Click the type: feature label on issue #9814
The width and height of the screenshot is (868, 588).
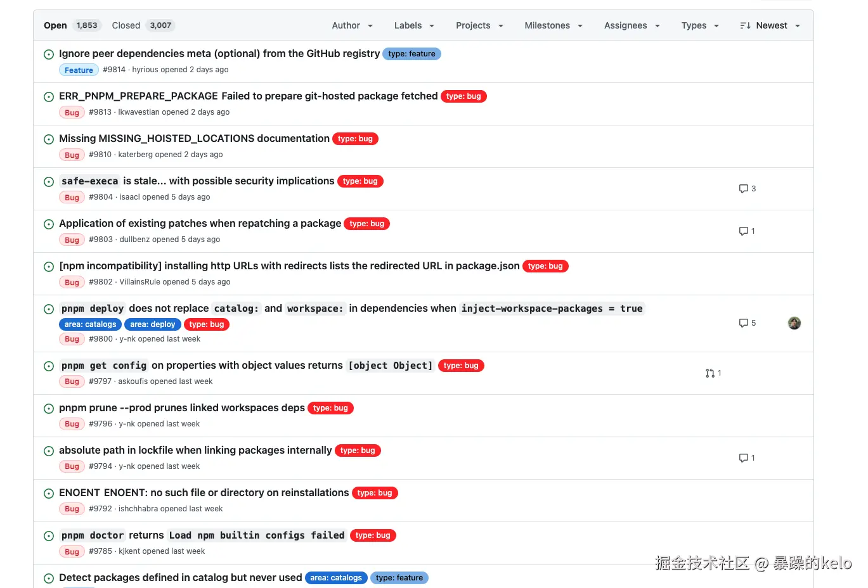pos(411,54)
